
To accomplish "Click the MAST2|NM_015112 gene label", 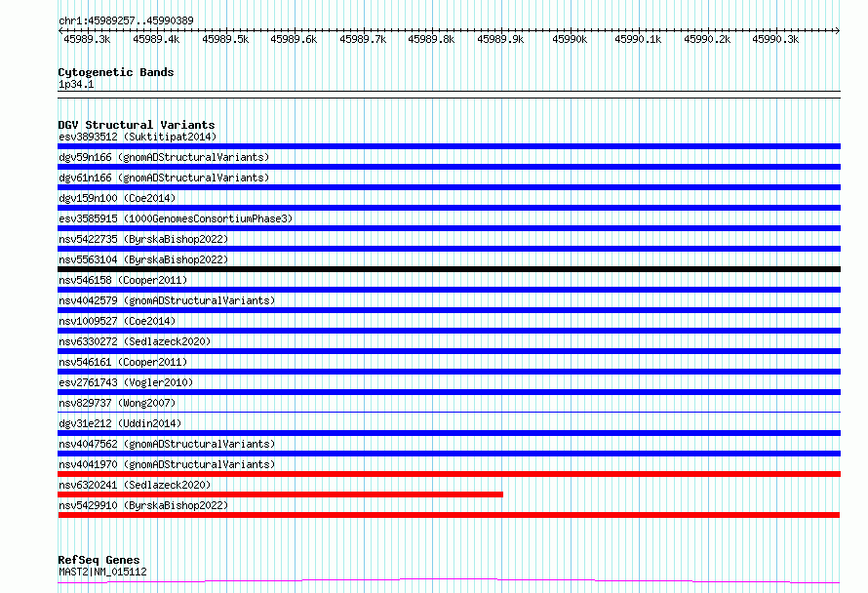I will tap(103, 572).
